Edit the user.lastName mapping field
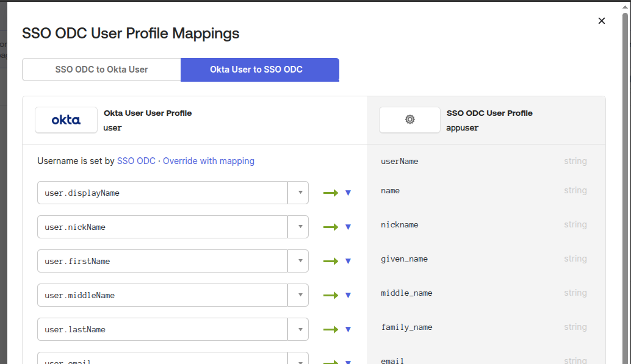The width and height of the screenshot is (631, 364). (x=162, y=329)
